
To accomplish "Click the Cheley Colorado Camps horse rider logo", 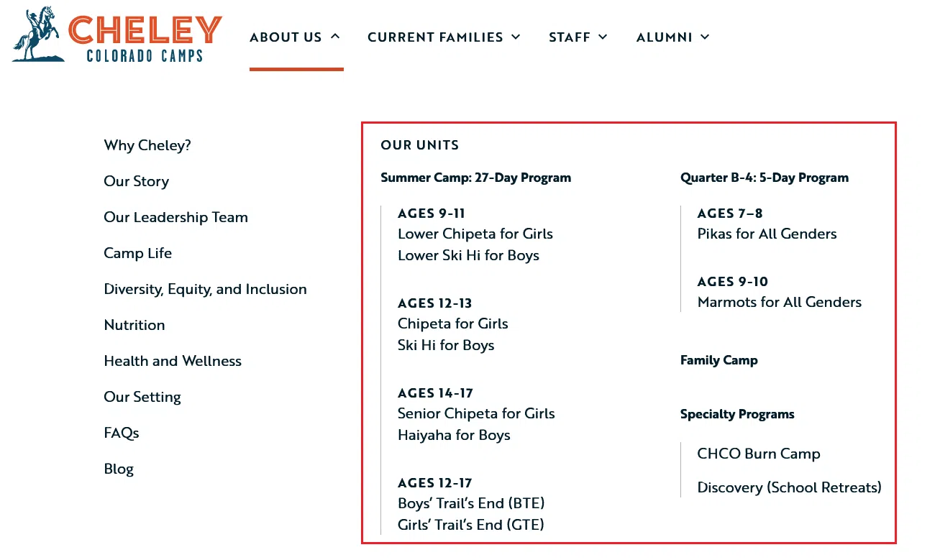I will click(x=37, y=32).
